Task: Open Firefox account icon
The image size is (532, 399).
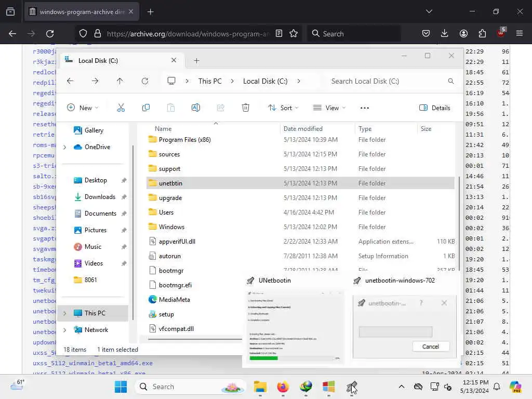Action: coord(463,33)
